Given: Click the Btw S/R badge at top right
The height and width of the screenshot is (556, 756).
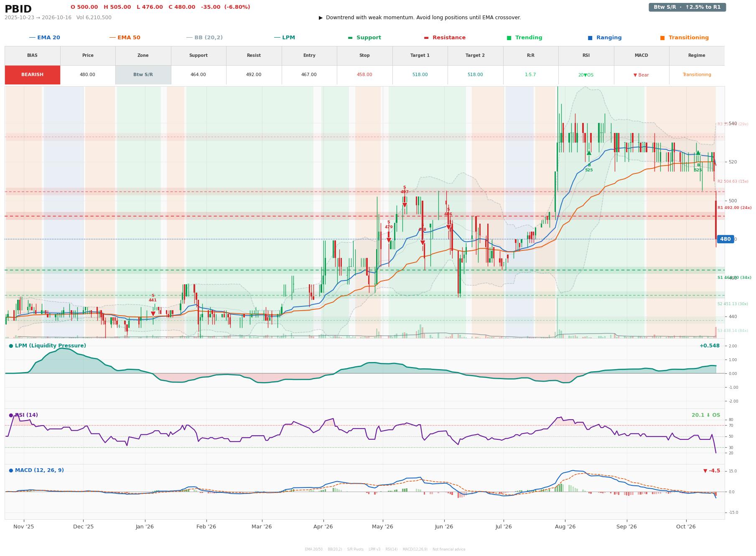Looking at the screenshot, I should point(687,7).
